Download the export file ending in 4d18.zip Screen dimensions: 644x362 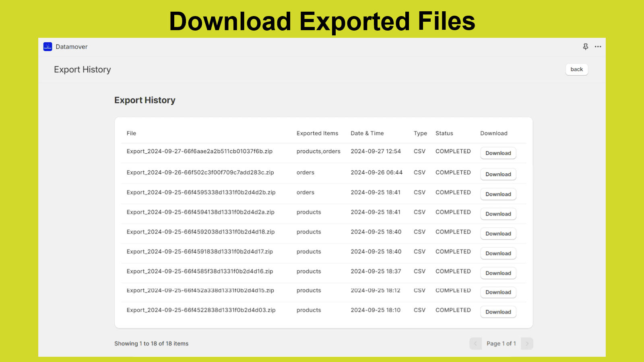[x=498, y=234]
